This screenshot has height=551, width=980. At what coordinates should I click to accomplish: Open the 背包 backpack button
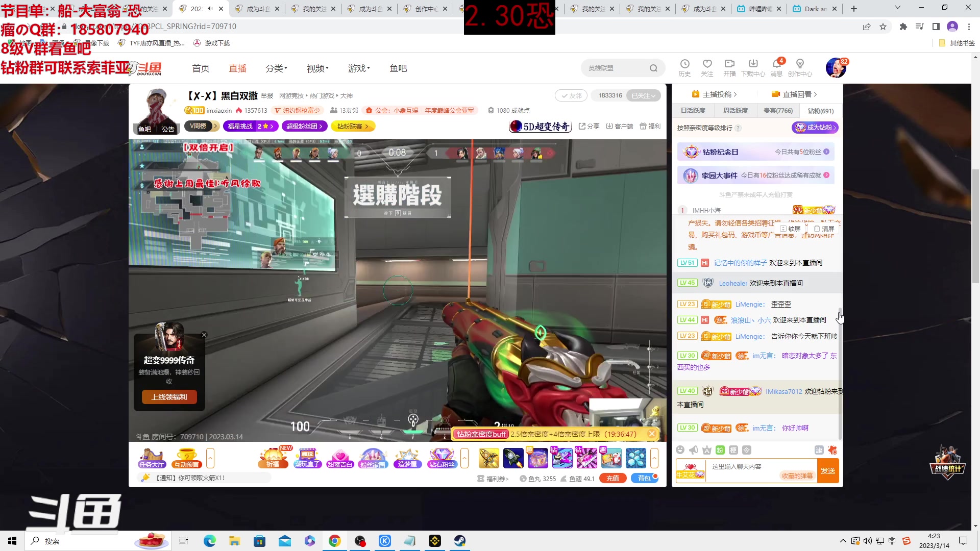[x=645, y=478]
